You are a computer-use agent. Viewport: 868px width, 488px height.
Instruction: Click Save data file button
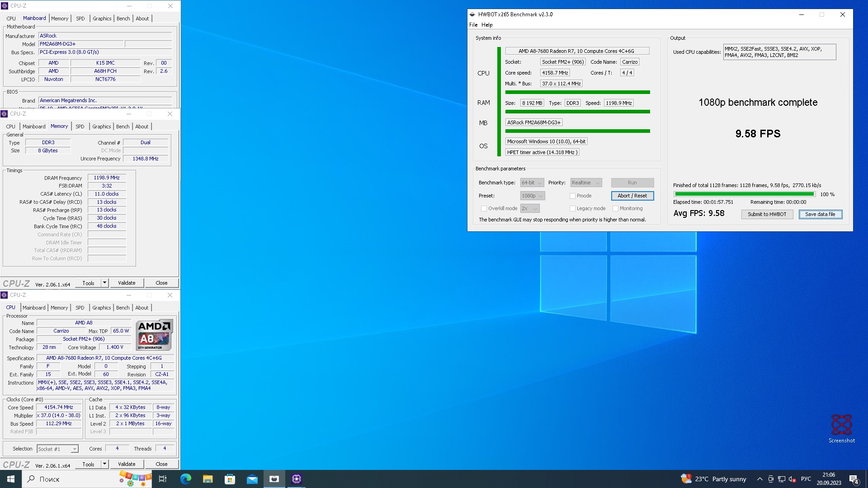(820, 214)
